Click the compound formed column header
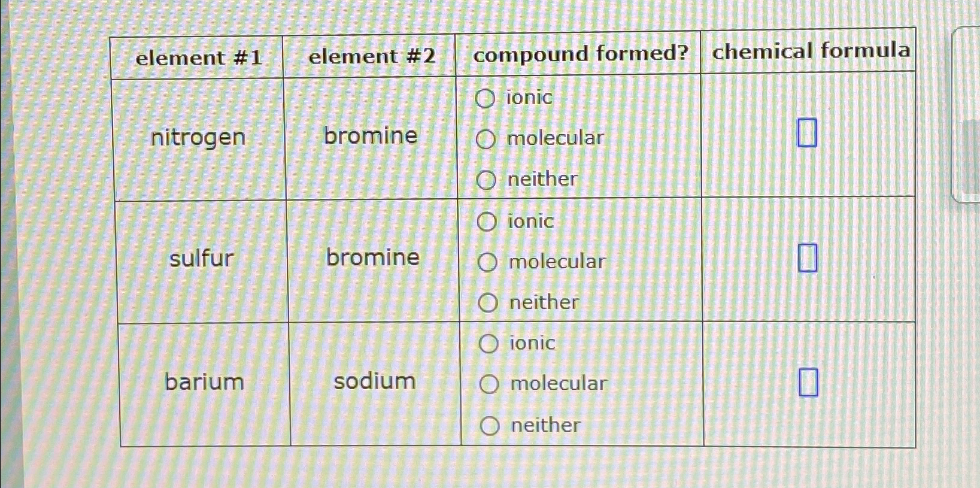The height and width of the screenshot is (488, 980). (579, 54)
